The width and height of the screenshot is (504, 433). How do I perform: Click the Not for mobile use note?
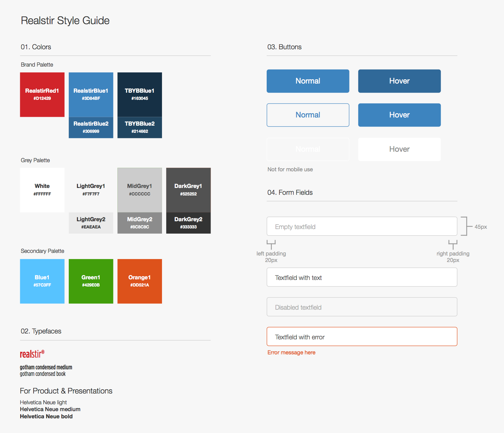290,169
